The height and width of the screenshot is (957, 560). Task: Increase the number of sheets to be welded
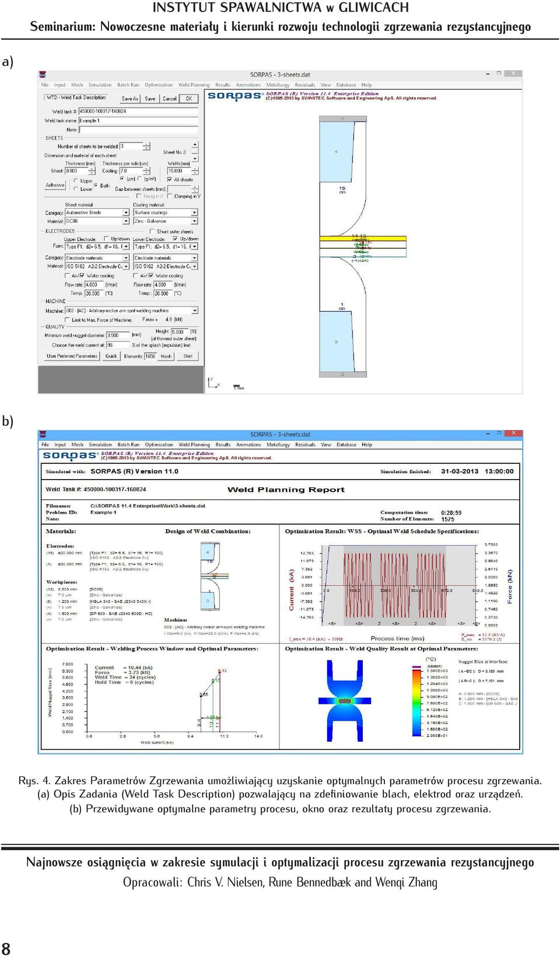click(146, 144)
